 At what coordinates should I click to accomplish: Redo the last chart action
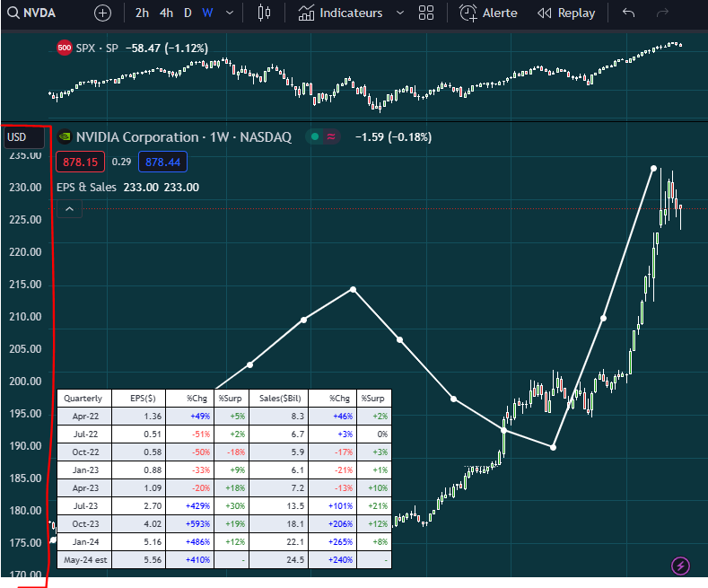point(662,13)
